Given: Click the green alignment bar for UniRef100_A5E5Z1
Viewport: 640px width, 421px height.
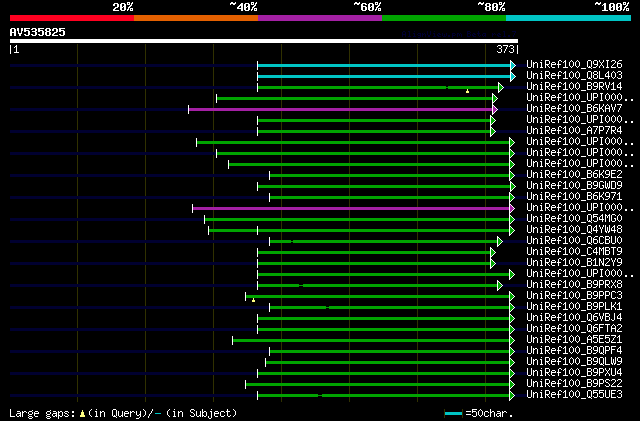Looking at the screenshot, I should pos(371,341).
